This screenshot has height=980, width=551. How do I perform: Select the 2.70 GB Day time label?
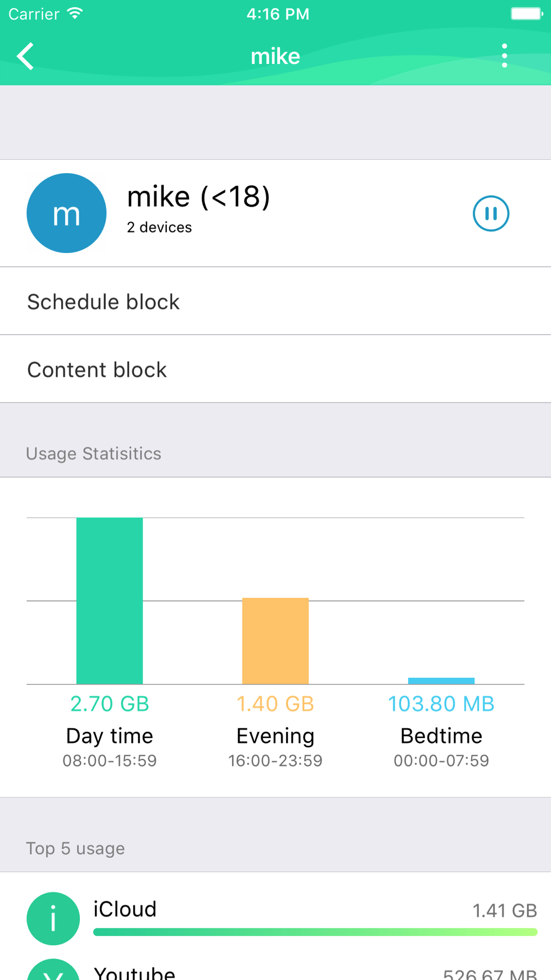(110, 704)
